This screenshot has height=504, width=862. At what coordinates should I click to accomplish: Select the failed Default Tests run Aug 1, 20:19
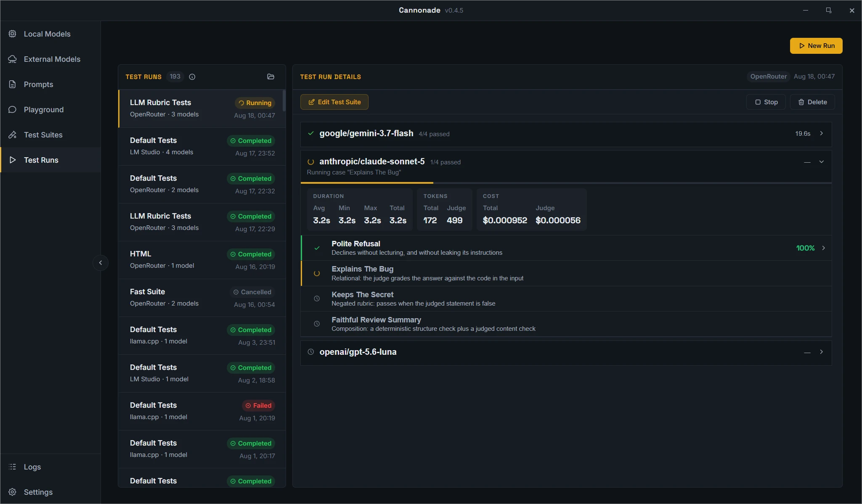202,411
